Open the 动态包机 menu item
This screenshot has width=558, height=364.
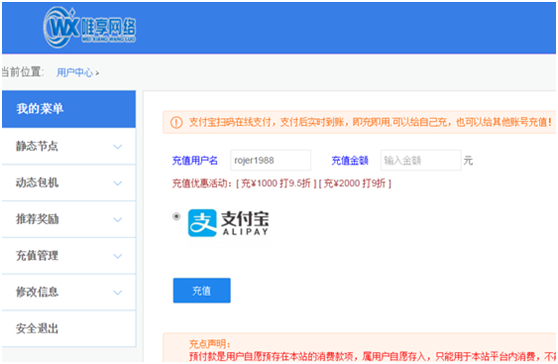pos(69,183)
